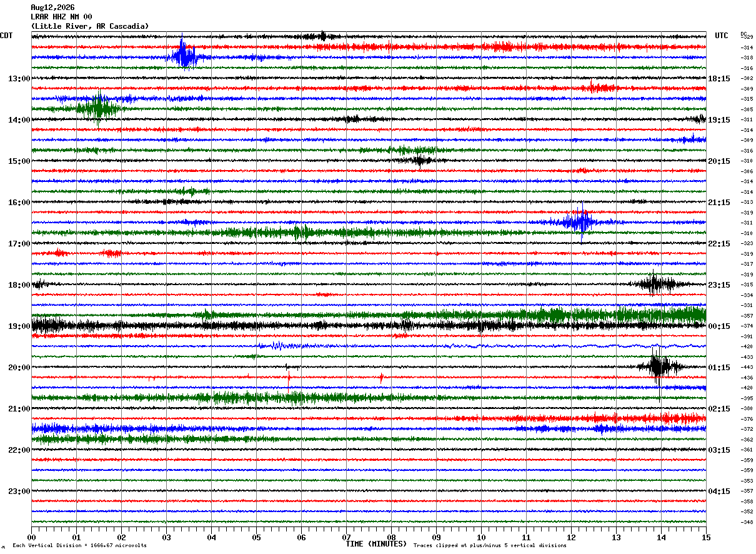Click the UTC column header
Viewport: 756px width, 554px height.
[722, 36]
